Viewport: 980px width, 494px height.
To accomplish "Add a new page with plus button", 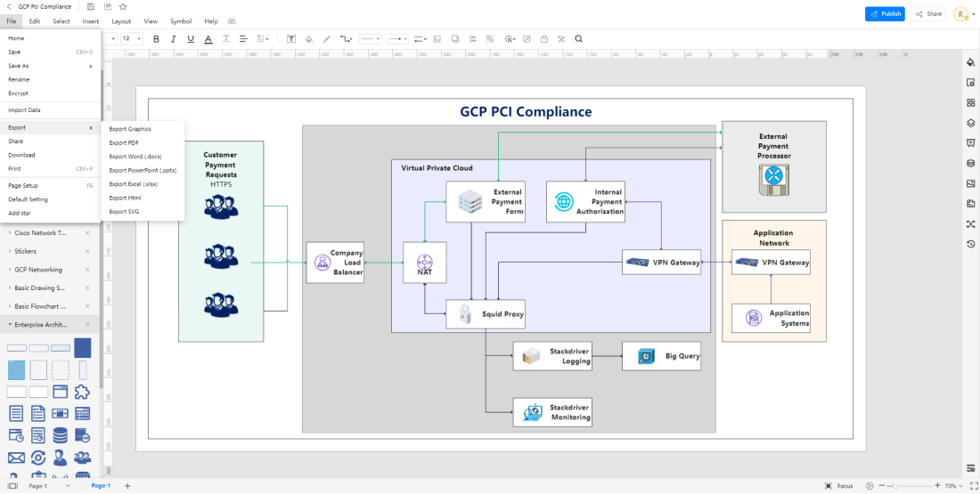I will (127, 486).
